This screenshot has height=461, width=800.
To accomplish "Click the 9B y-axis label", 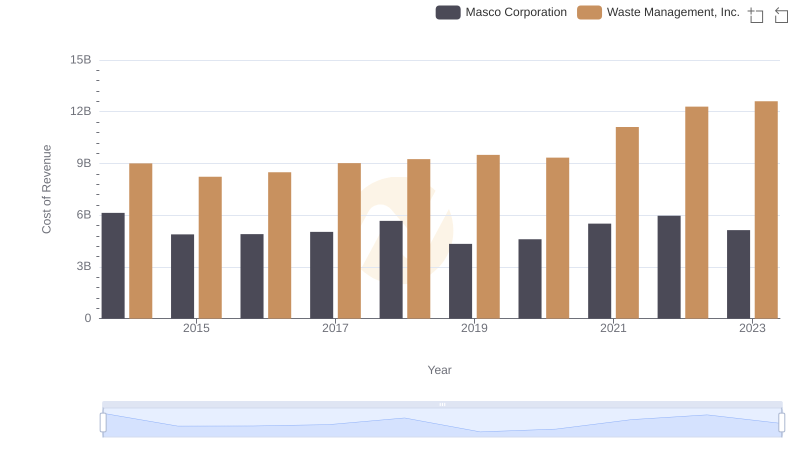I will click(x=84, y=163).
